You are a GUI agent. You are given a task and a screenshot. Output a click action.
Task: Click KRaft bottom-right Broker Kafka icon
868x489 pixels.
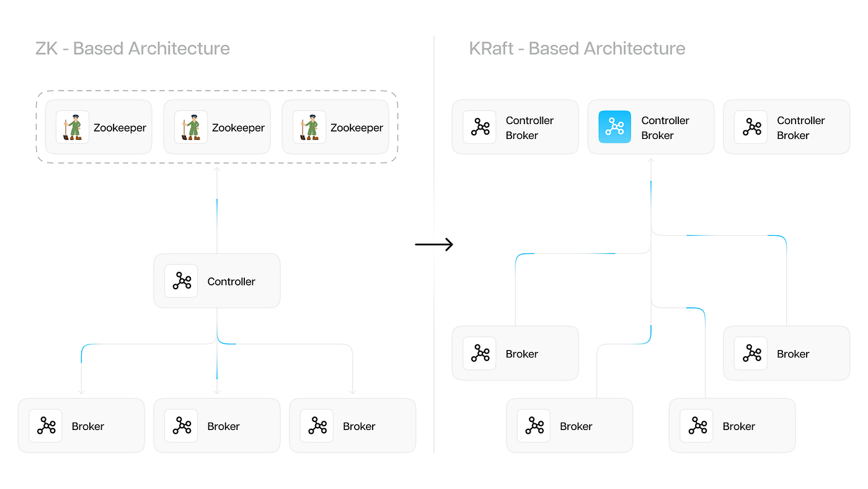click(x=697, y=426)
